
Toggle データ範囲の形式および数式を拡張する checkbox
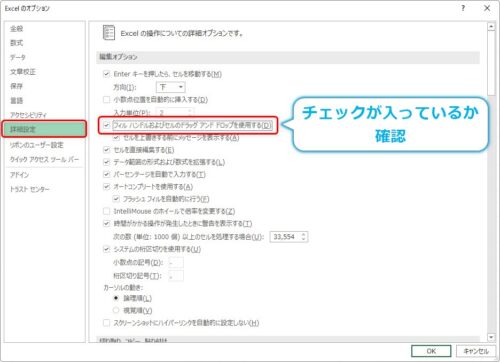pyautogui.click(x=106, y=162)
